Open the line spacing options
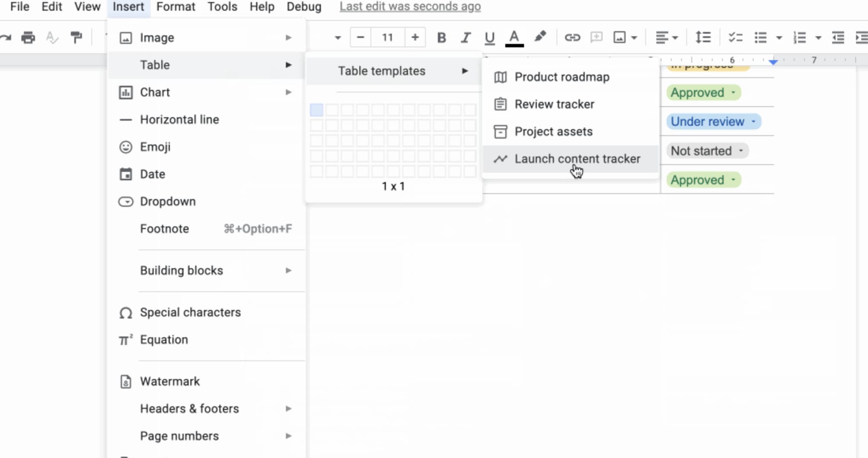Image resolution: width=868 pixels, height=458 pixels. 702,38
